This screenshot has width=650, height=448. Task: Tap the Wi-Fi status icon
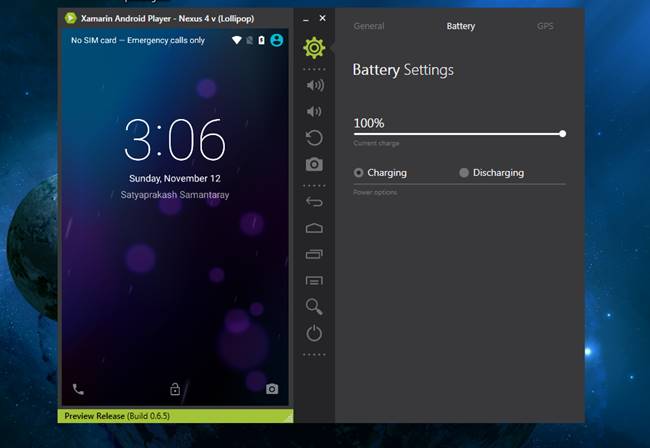click(237, 40)
